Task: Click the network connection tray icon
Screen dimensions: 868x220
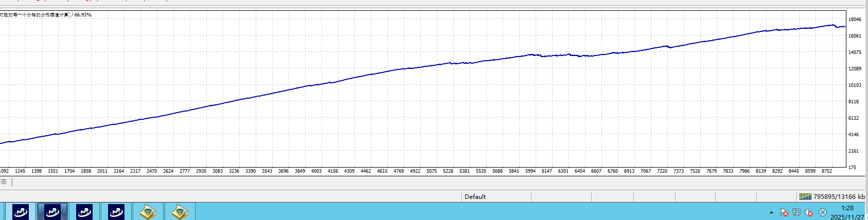Action: tap(796, 212)
